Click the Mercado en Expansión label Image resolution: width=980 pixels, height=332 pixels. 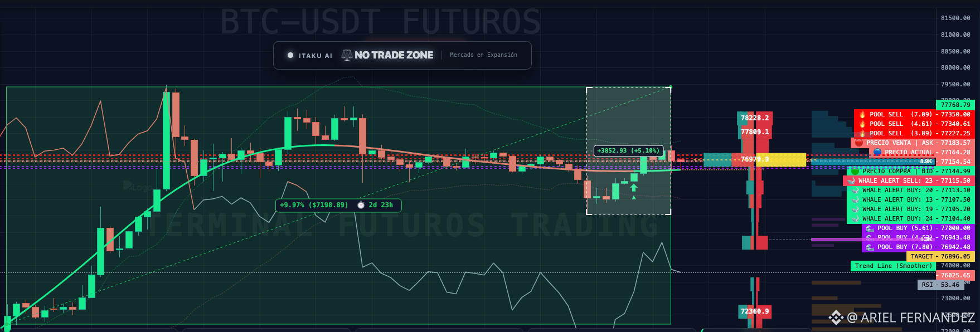coord(483,55)
